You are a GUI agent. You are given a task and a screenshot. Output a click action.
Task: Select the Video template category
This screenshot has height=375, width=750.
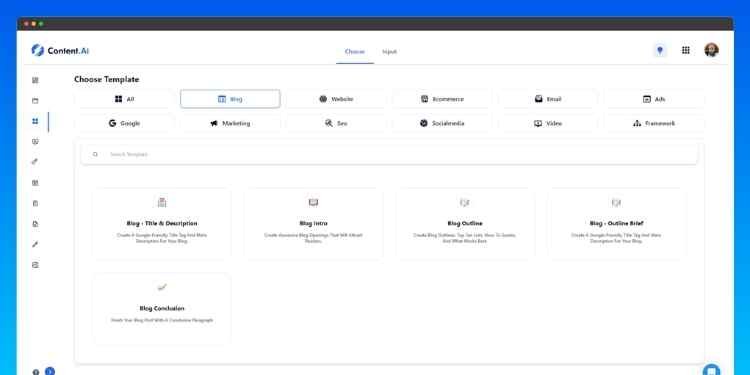pyautogui.click(x=548, y=123)
